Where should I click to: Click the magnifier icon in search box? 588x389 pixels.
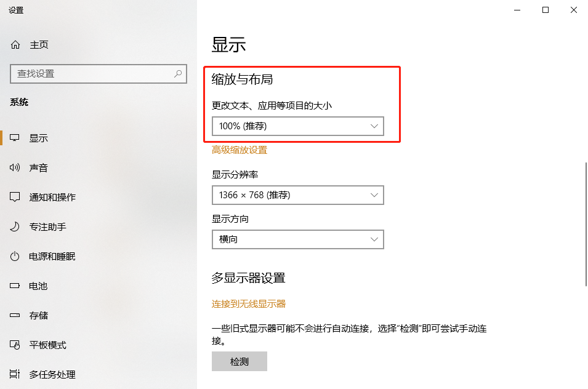click(178, 74)
